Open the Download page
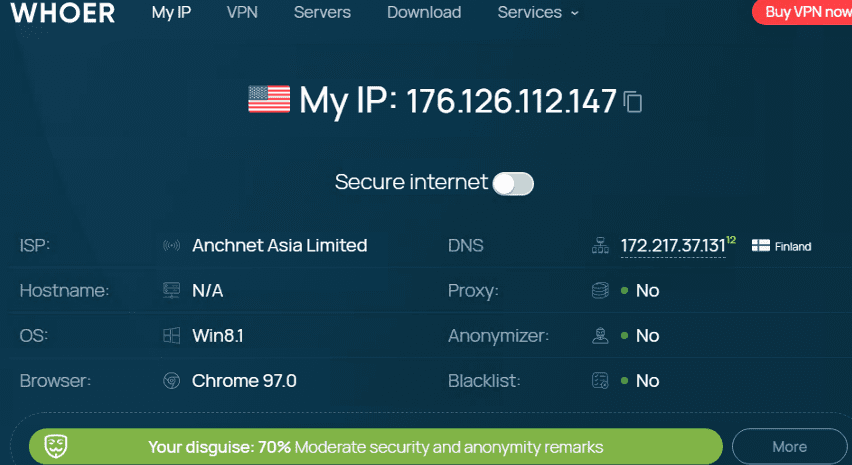852x465 pixels. [424, 13]
